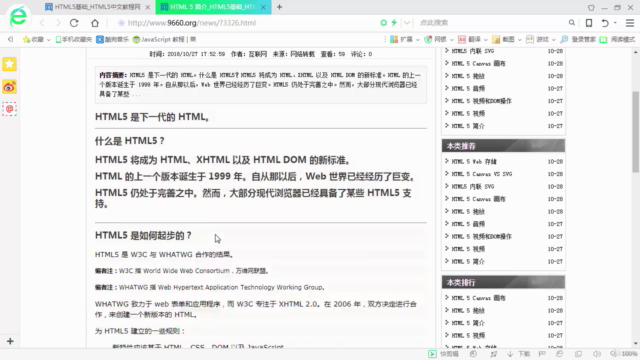Viewport: 640px width, 360px height.
Task: Open the skin changer icon in title bar
Action: pos(591,7)
